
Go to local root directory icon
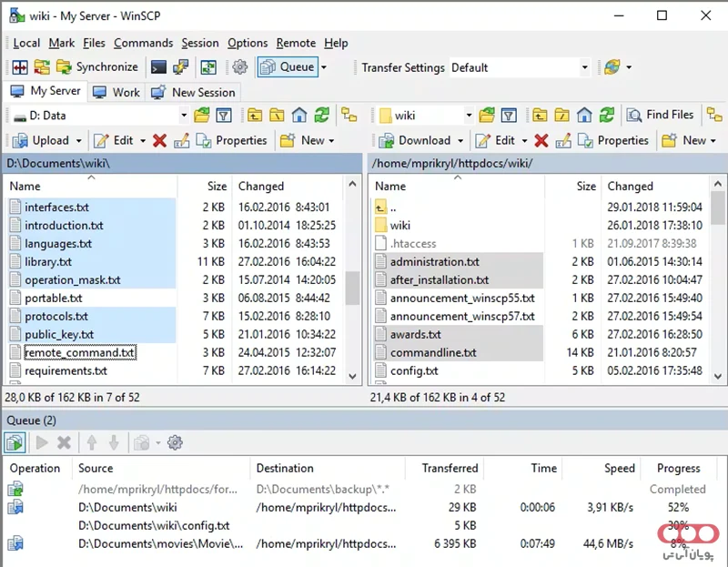click(277, 116)
